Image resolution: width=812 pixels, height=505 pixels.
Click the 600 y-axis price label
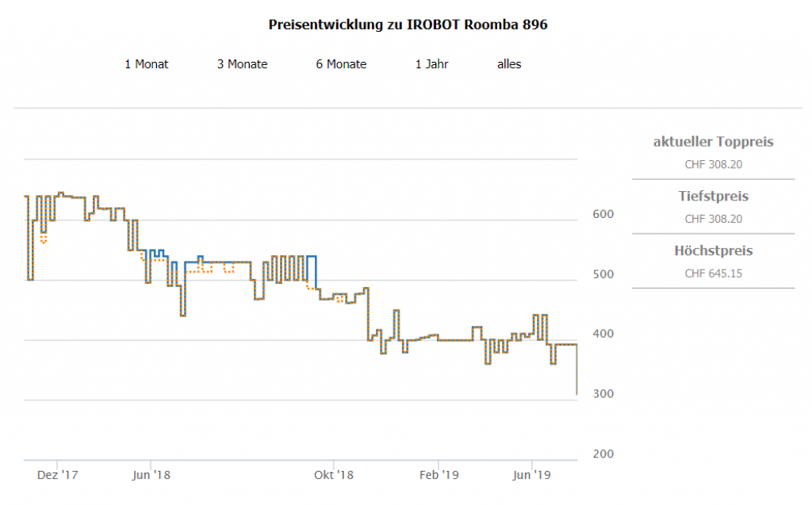[603, 215]
